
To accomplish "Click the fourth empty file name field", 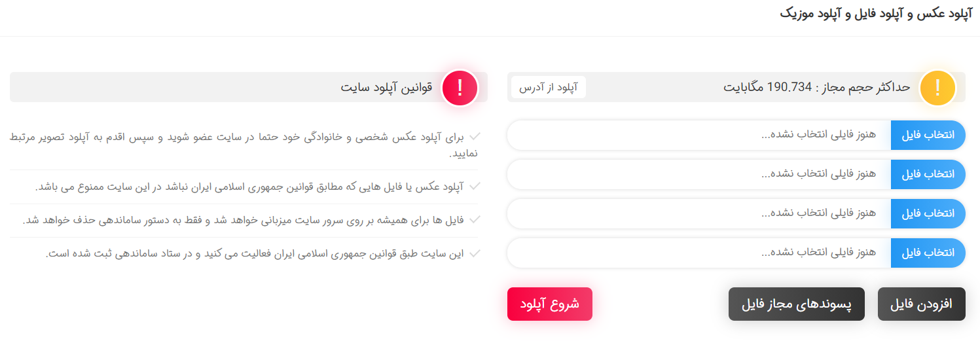I will pos(699,253).
